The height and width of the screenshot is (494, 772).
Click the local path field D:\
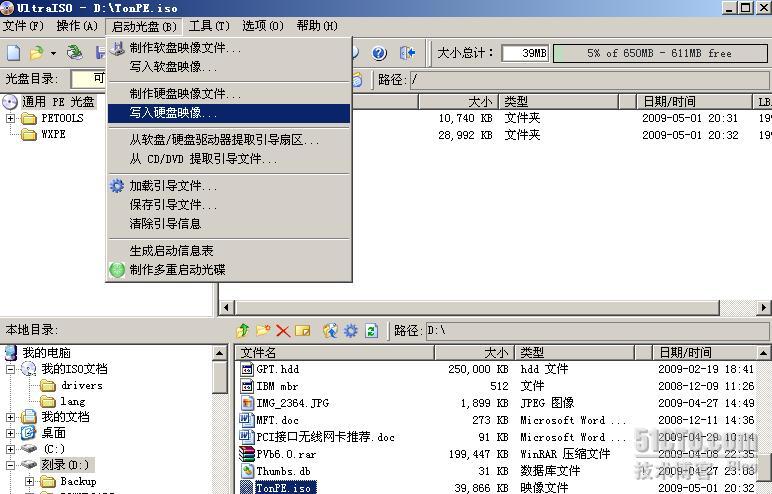click(x=597, y=330)
